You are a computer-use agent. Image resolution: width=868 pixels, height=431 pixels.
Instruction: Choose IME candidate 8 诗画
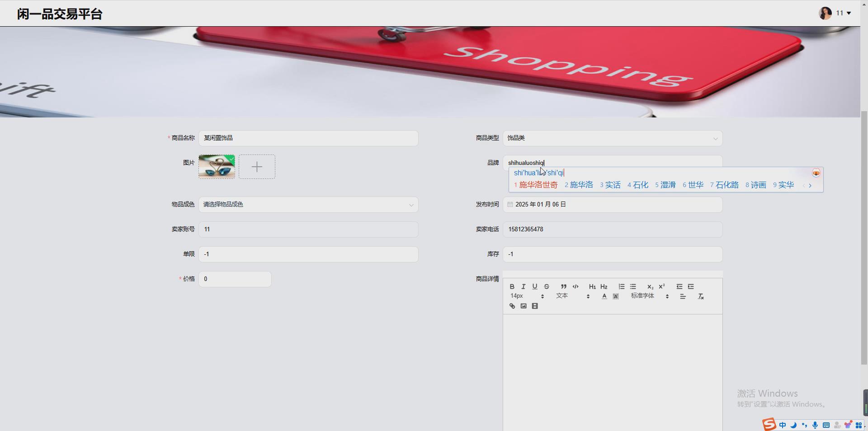pyautogui.click(x=756, y=185)
